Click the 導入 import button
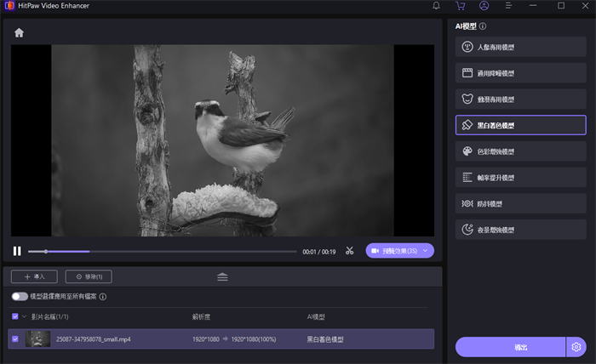The height and width of the screenshot is (364, 596). (x=35, y=276)
